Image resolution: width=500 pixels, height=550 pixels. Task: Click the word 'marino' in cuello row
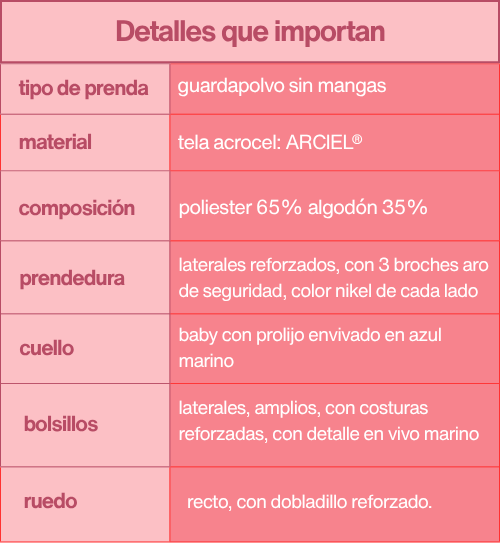(x=206, y=362)
